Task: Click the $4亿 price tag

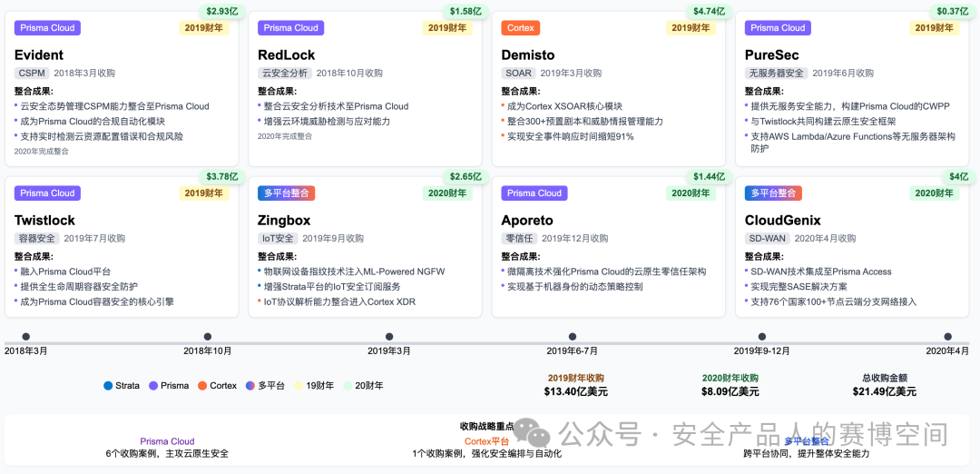Action: [960, 177]
